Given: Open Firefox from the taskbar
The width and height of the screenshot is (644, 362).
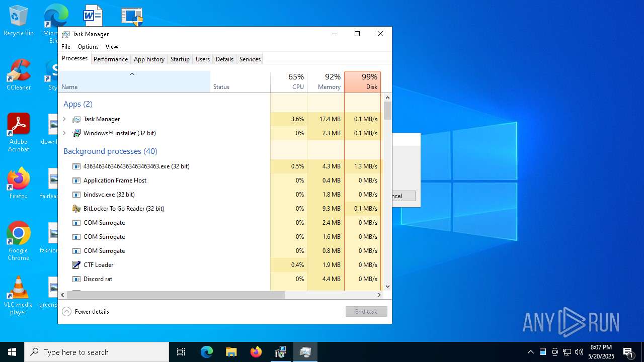Looking at the screenshot, I should click(256, 352).
